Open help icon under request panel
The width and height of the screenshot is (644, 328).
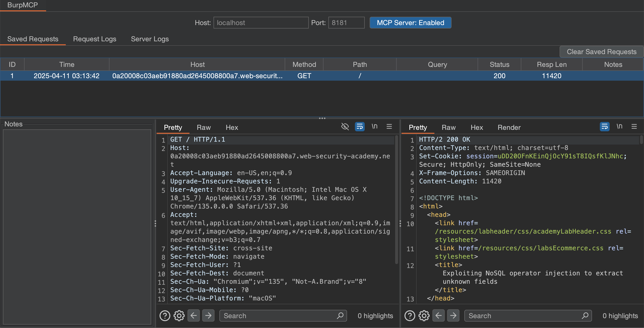[x=165, y=316]
